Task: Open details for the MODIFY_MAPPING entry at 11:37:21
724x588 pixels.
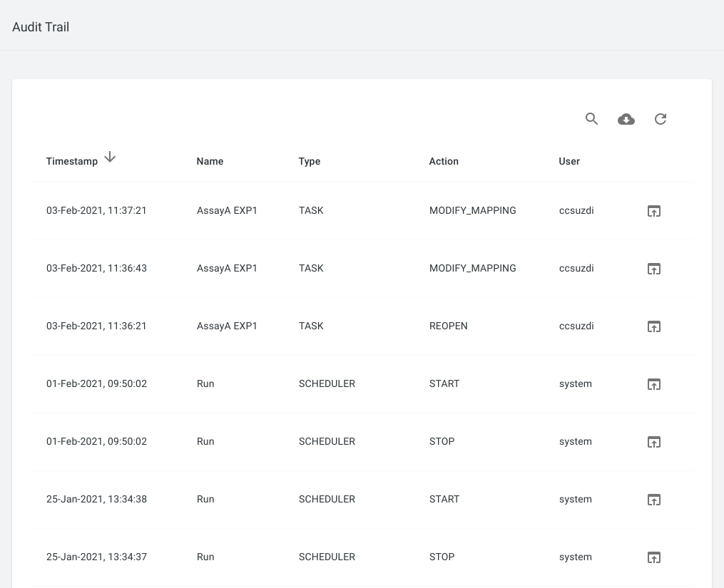Action: [x=653, y=210]
